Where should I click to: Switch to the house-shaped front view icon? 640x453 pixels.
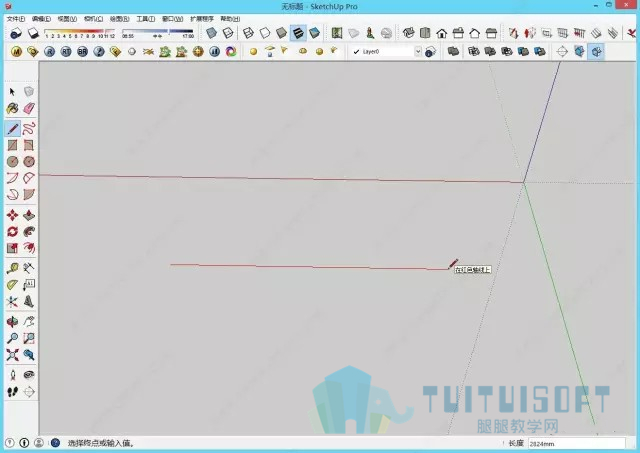click(x=442, y=33)
